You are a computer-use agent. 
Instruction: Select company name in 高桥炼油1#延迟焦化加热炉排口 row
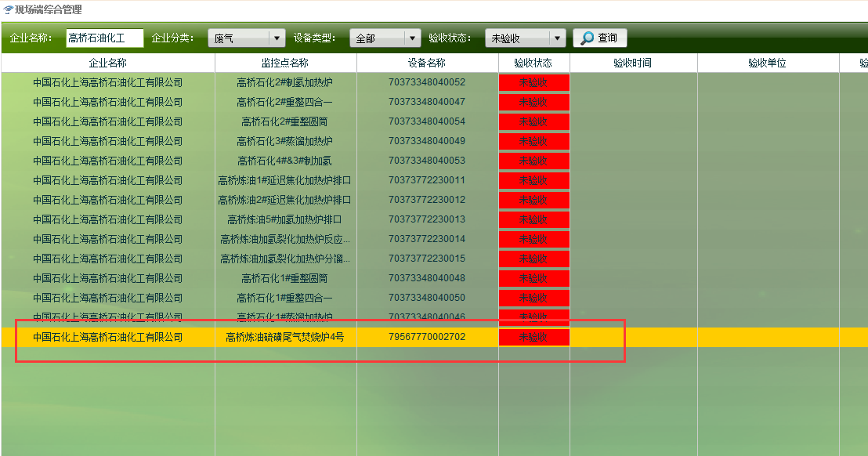[x=108, y=180]
